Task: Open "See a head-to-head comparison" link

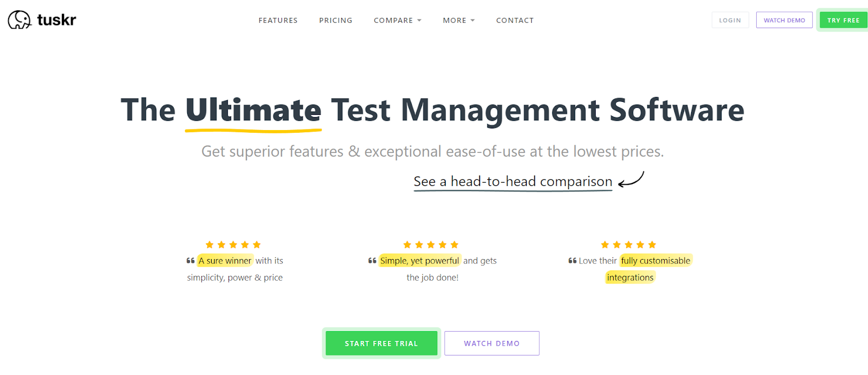Action: tap(513, 182)
